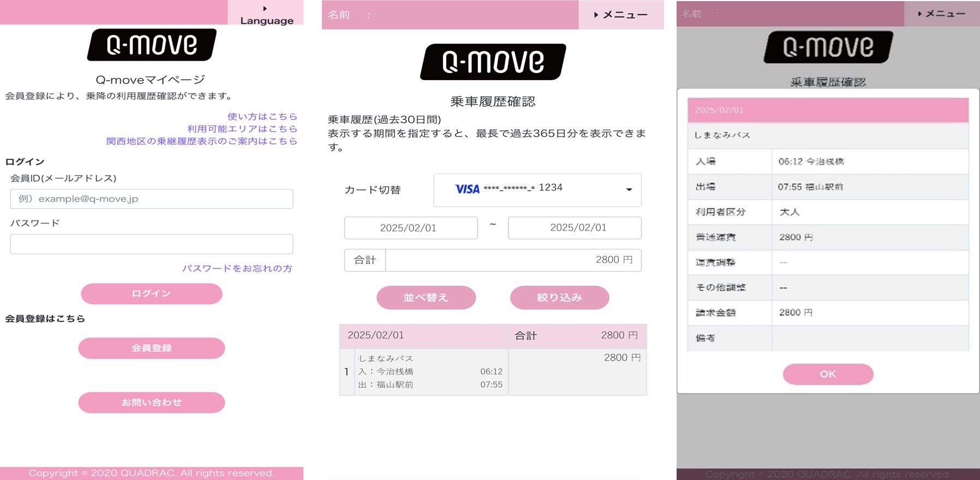980x480 pixels.
Task: Click 入：今治桟橋 boarding line in history
Action: 431,371
